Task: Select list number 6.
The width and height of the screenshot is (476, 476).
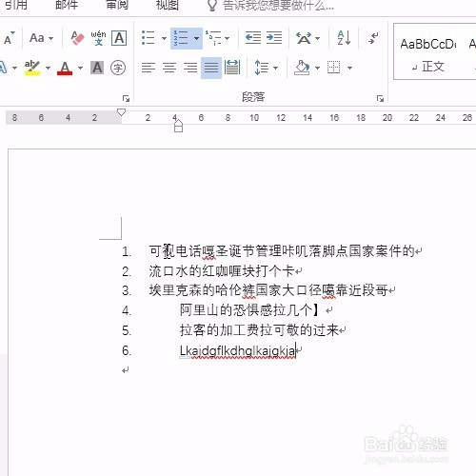Action: (127, 350)
